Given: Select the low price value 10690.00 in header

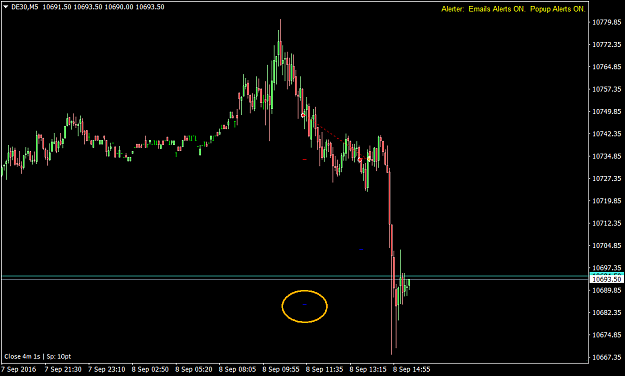Looking at the screenshot, I should tap(118, 7).
